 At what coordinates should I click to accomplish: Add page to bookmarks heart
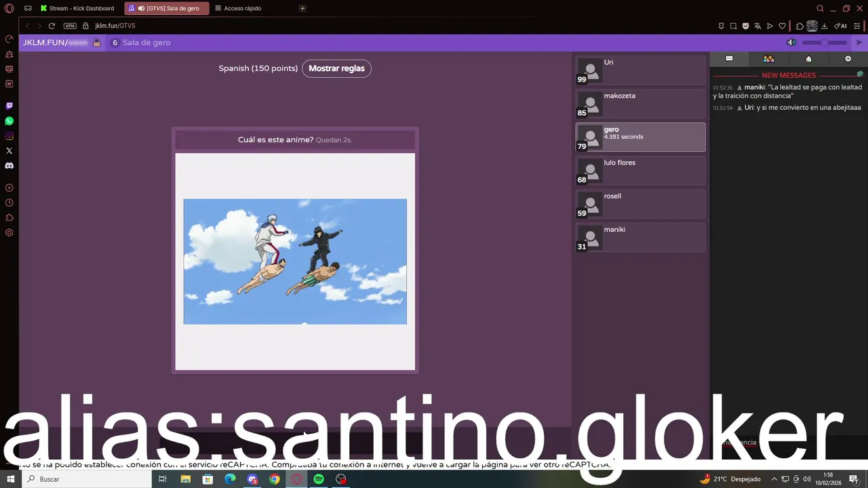(x=782, y=26)
